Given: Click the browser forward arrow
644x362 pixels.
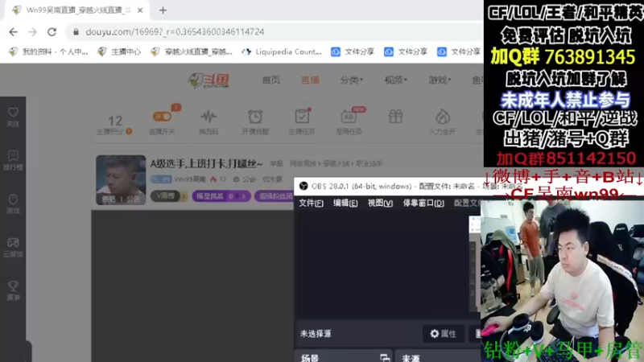Looking at the screenshot, I should click(32, 32).
